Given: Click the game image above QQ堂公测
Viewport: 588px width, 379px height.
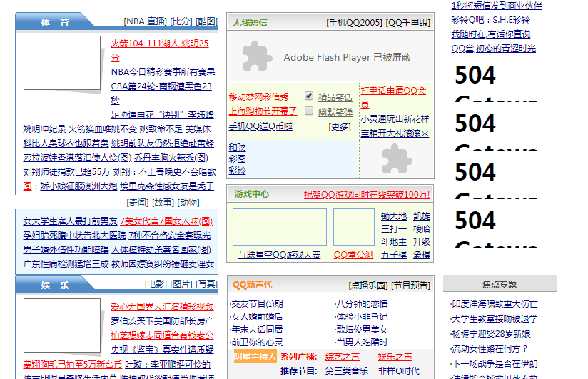Looking at the screenshot, I should tap(354, 227).
